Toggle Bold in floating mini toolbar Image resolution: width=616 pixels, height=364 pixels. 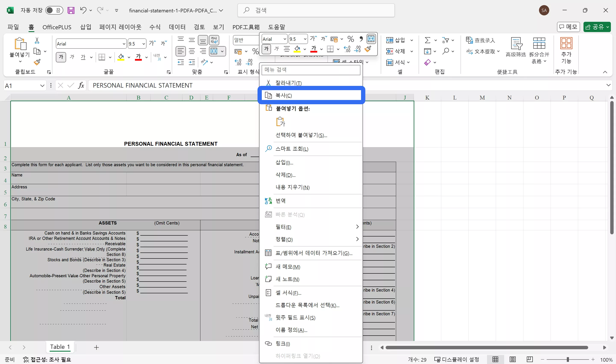pyautogui.click(x=266, y=49)
